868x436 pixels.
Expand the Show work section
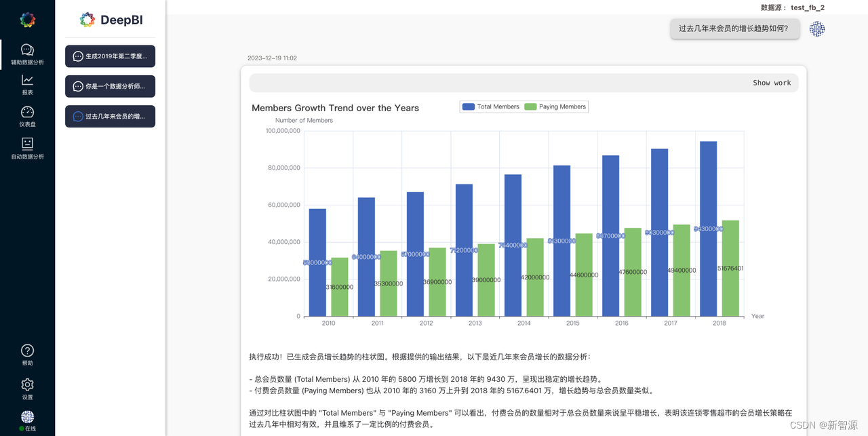pos(772,83)
